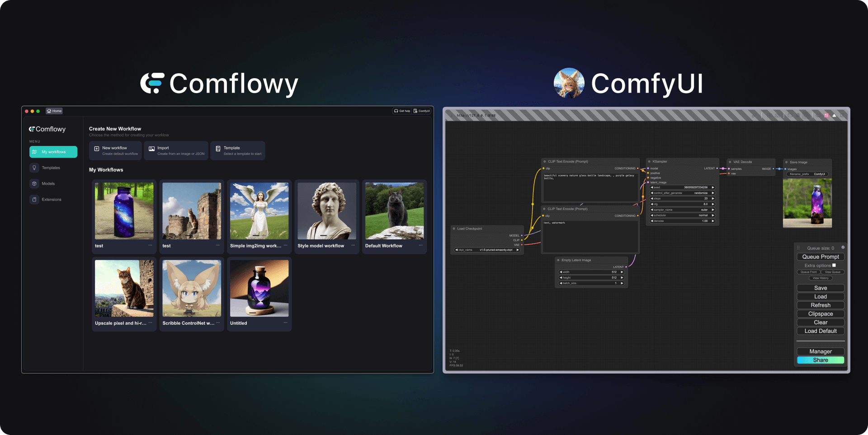The width and height of the screenshot is (868, 435).
Task: Open options menu for Scribble ControlNet workflow
Action: coord(218,323)
